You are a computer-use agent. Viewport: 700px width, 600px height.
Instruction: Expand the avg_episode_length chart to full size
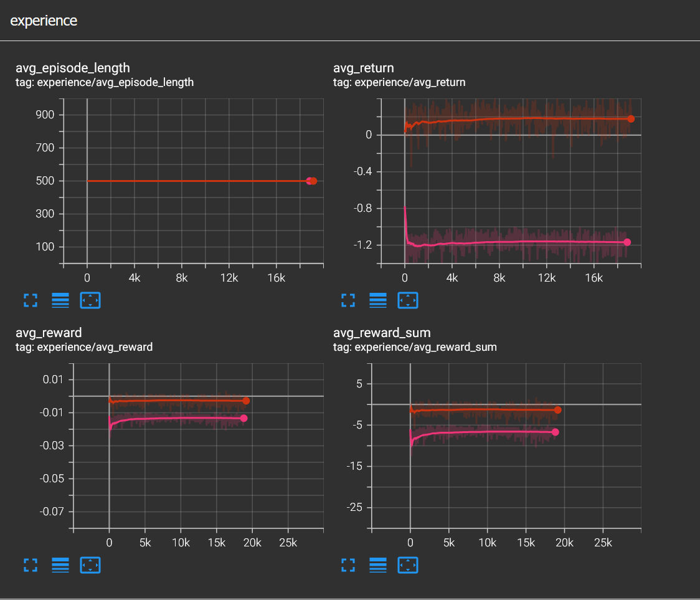[x=31, y=300]
